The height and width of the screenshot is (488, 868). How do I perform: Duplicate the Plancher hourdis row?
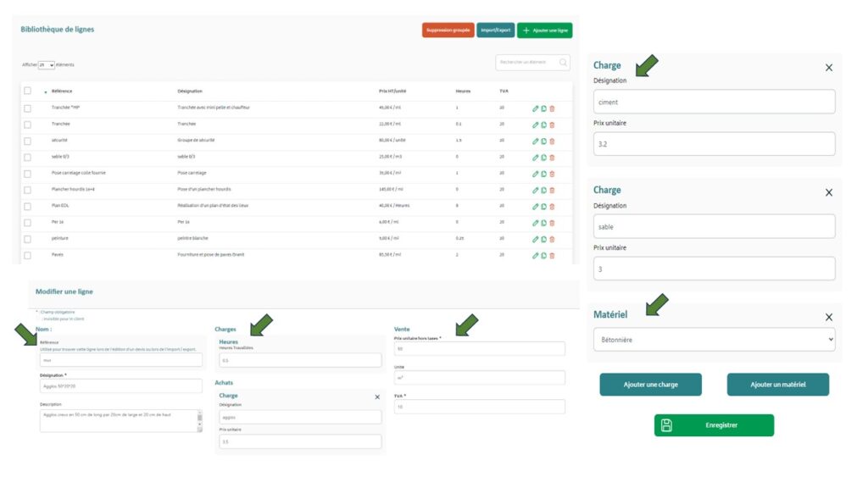tap(543, 191)
